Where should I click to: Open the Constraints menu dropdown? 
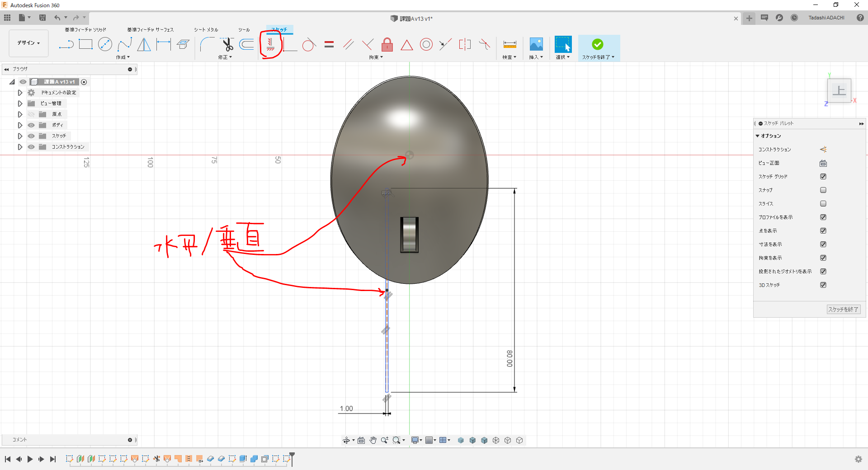point(376,57)
